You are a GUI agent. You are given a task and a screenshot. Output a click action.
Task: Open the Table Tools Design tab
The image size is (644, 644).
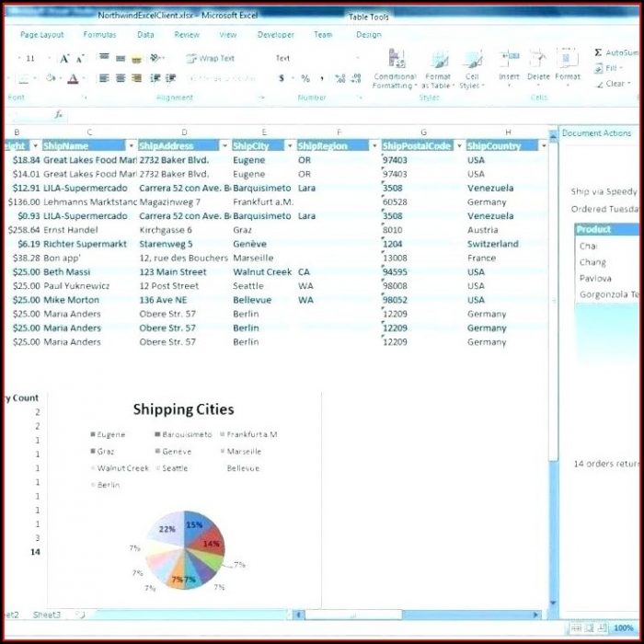[x=368, y=35]
